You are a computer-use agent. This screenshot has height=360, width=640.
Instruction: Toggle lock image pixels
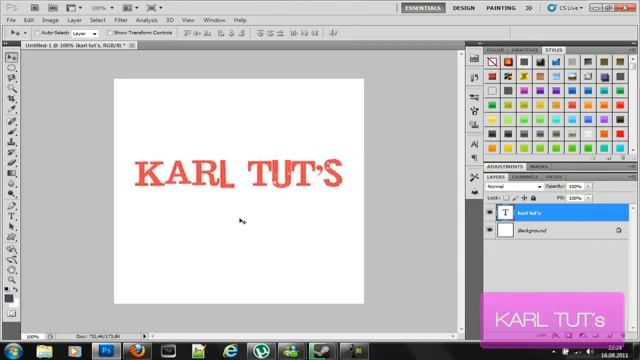pos(515,198)
